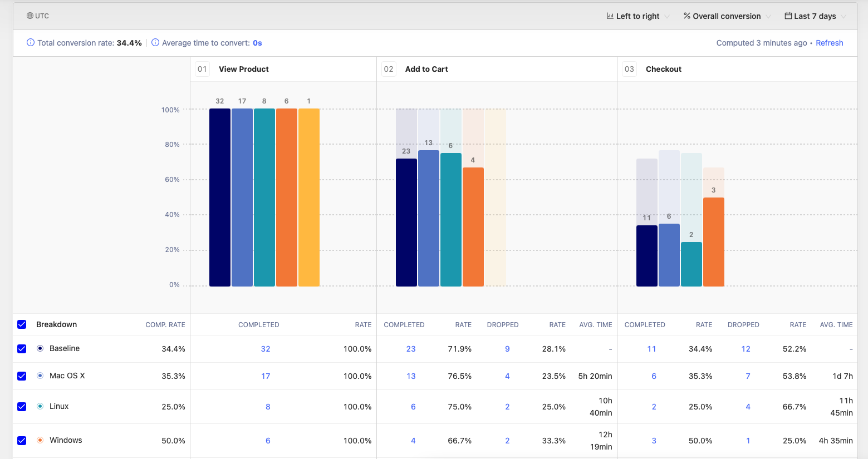This screenshot has height=459, width=868.
Task: Click info icon beside Total conversion rate
Action: tap(31, 43)
